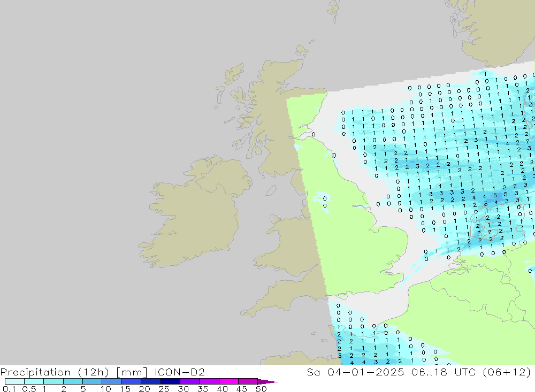Click the 0.5–1 mm legend color swatch
535x392 pixels.
tap(34, 381)
